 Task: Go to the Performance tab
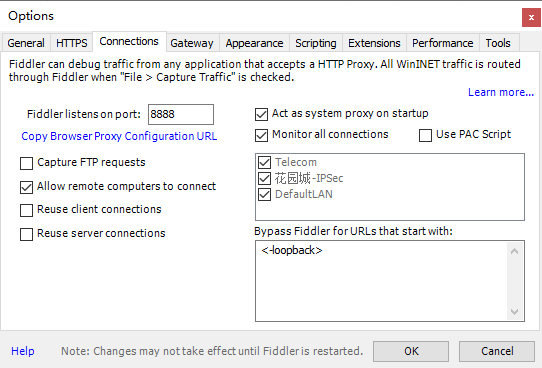(442, 43)
